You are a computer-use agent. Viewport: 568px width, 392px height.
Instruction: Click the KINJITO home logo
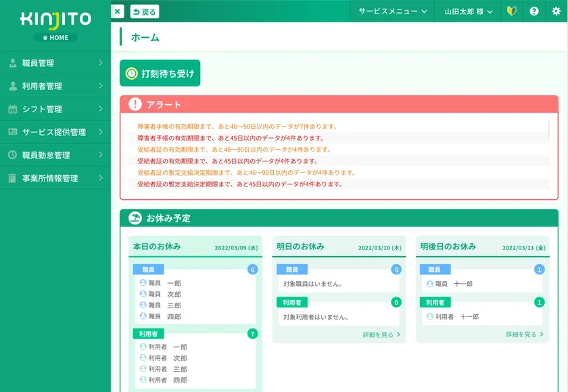pos(55,25)
